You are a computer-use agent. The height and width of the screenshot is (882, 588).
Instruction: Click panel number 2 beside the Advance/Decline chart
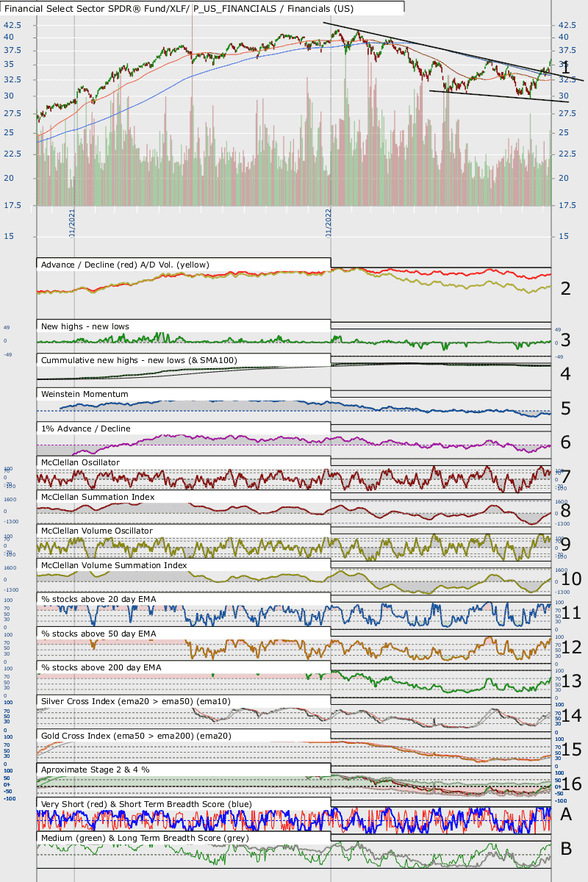click(565, 288)
